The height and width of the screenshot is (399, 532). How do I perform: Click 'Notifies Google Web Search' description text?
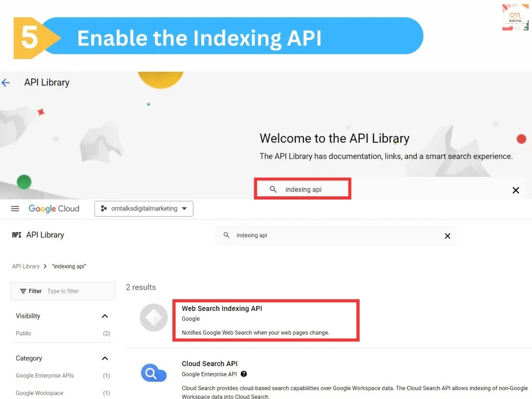pos(256,332)
